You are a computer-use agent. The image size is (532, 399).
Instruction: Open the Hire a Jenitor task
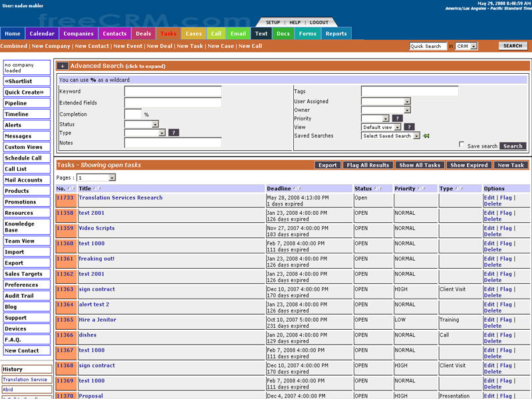click(97, 320)
